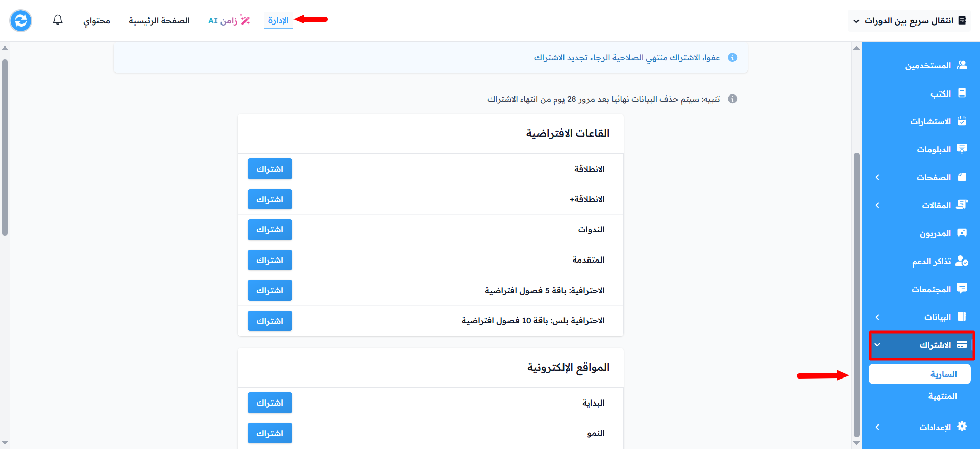Viewport: 980px width, 449px height.
Task: Click the sidebar scrollbar thumb
Action: (x=856, y=294)
